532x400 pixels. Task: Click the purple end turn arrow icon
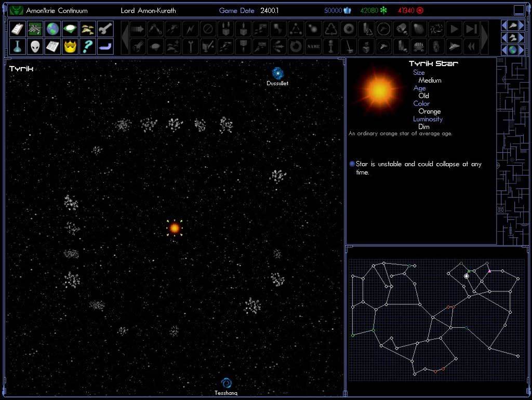click(105, 46)
